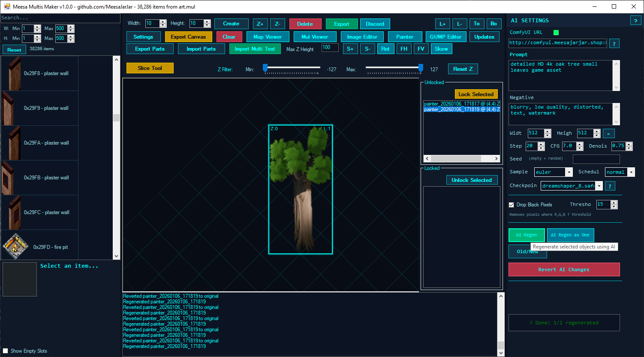644x357 pixels.
Task: Select the 0x29F8 plaster wall item
Action: coord(40,73)
